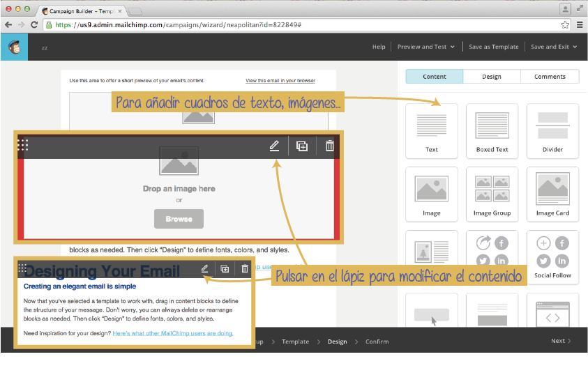Image resolution: width=588 pixels, height=375 pixels.
Task: Select the Button content block
Action: coord(432,310)
